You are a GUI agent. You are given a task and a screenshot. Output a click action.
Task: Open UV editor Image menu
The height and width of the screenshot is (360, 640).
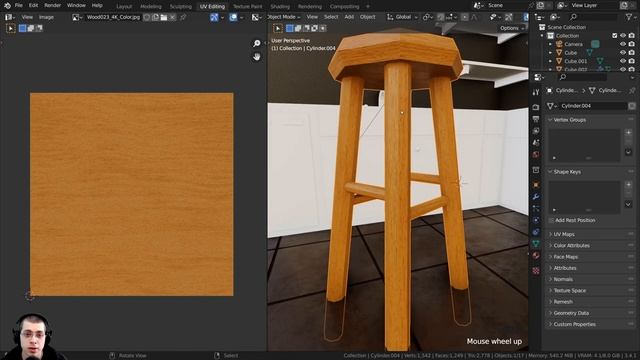pos(46,17)
